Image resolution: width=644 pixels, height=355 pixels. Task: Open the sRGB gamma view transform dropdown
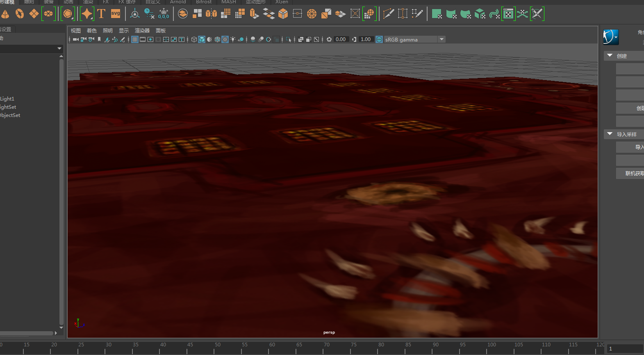(441, 39)
